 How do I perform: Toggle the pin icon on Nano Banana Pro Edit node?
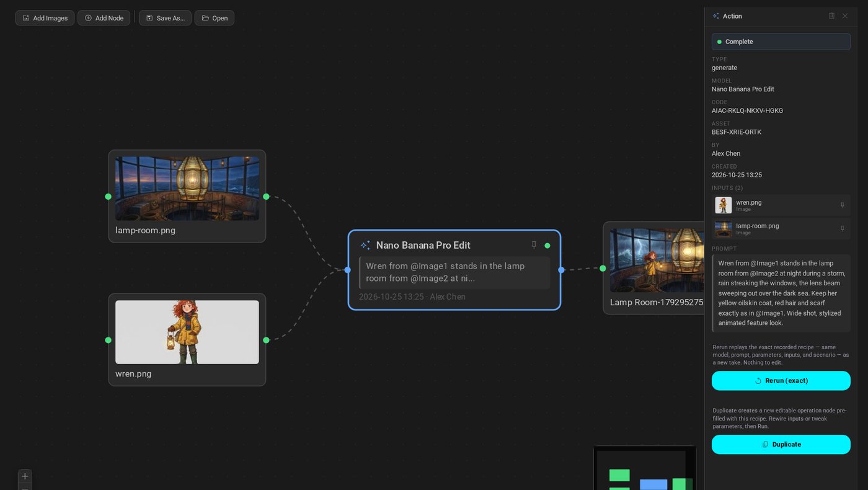point(534,245)
